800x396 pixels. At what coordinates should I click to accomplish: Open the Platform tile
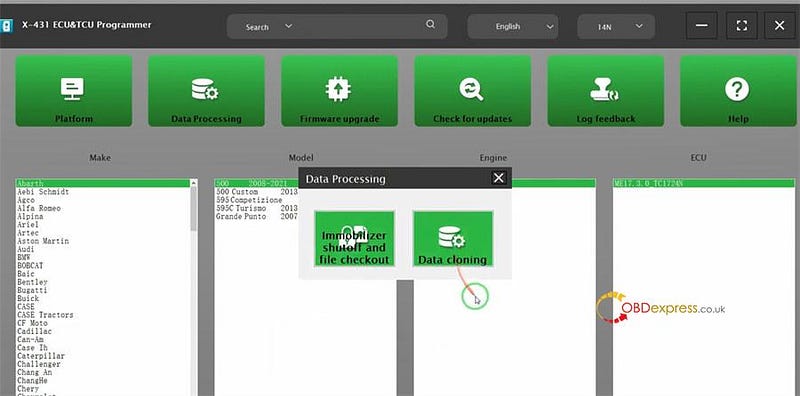pos(73,91)
